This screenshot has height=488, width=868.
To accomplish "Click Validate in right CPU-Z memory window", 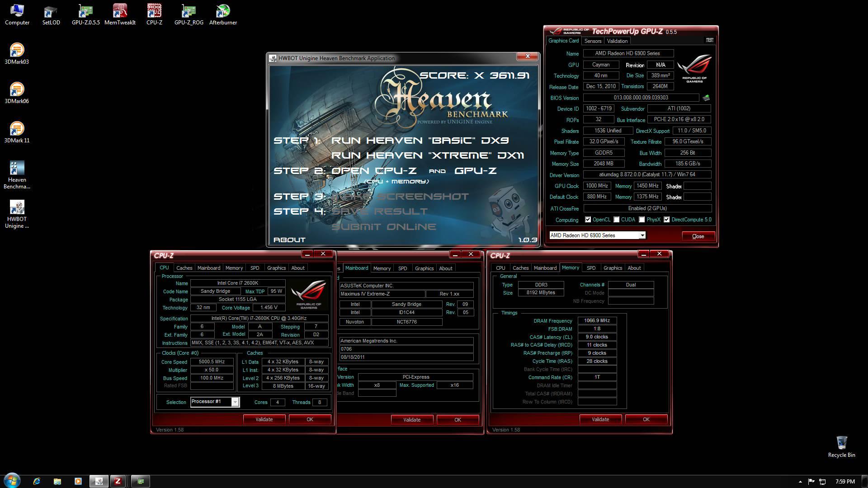I will [600, 419].
